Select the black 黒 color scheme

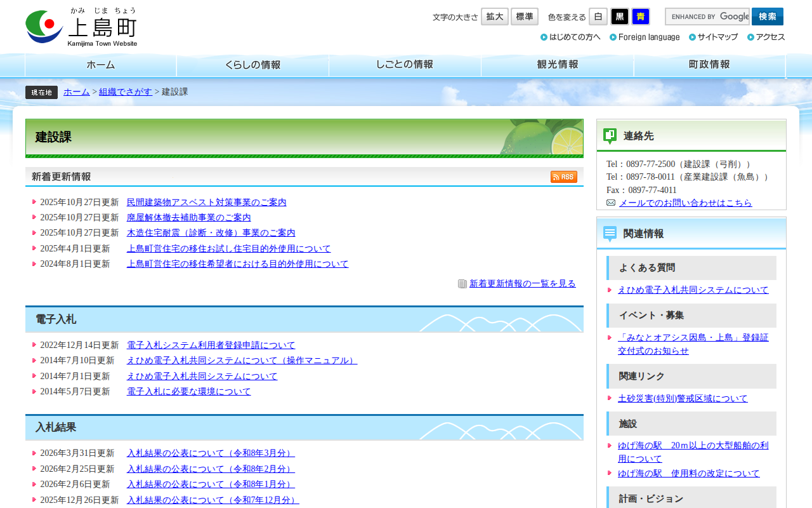pyautogui.click(x=620, y=17)
